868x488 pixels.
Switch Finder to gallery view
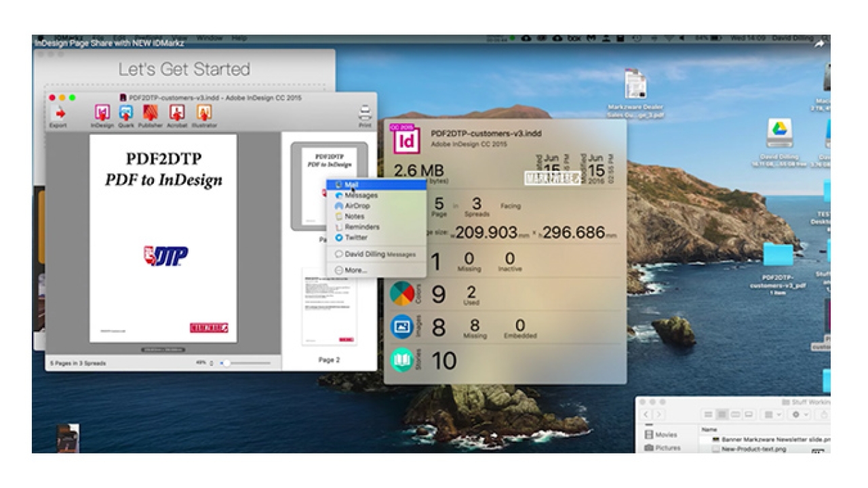(749, 414)
